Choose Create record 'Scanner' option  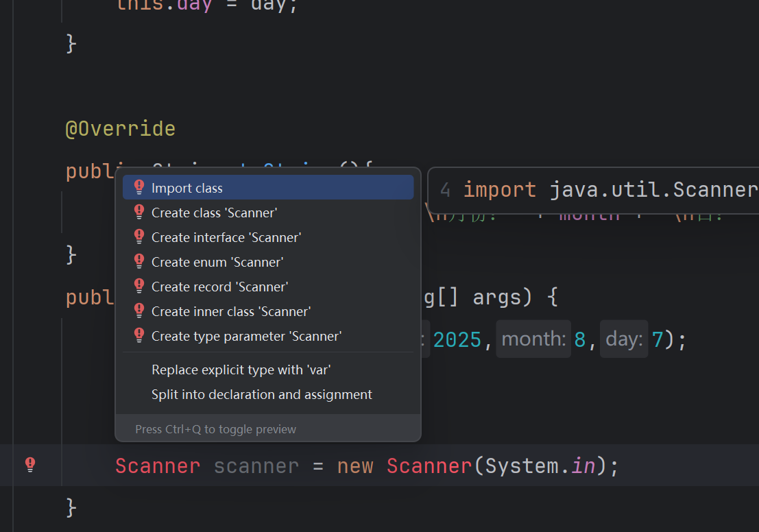[267, 287]
